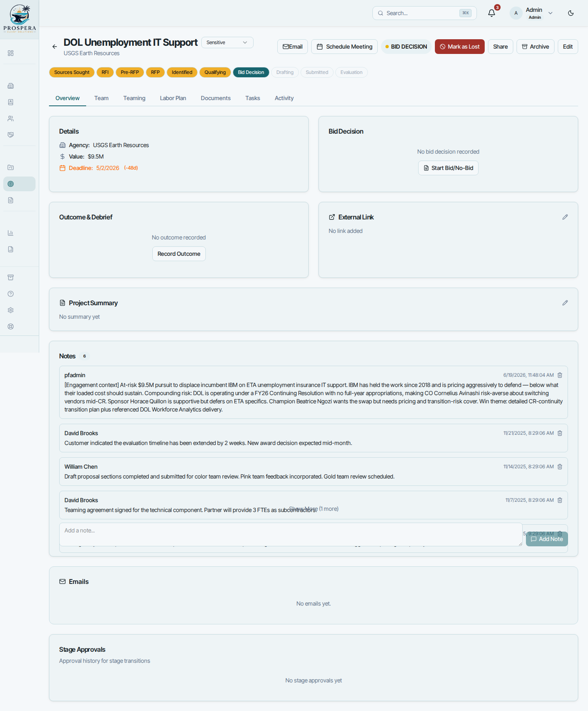
Task: Expand the Admin user menu chevron
Action: click(x=550, y=13)
